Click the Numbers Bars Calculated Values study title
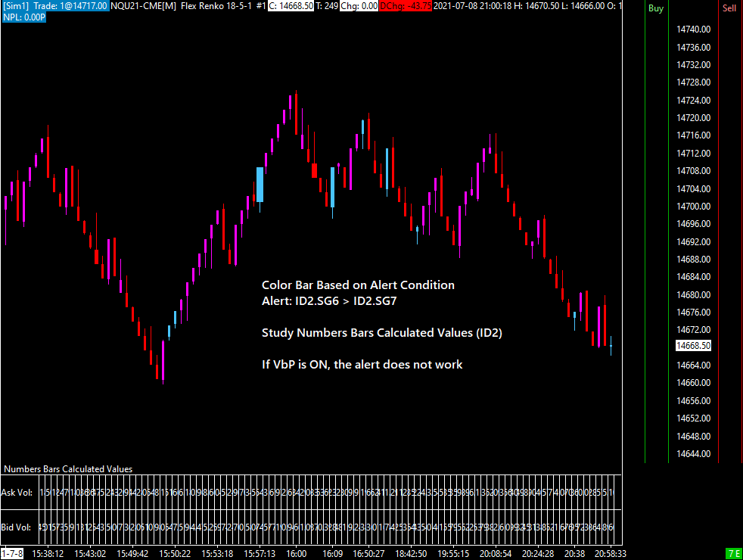743x560 pixels. coord(68,469)
